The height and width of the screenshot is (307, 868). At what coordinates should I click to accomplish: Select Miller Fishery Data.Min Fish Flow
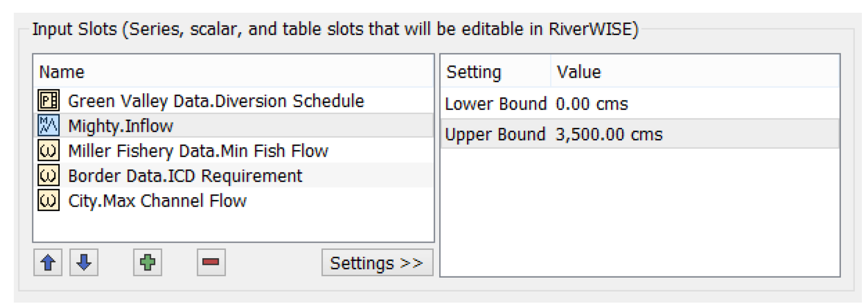tap(233, 151)
